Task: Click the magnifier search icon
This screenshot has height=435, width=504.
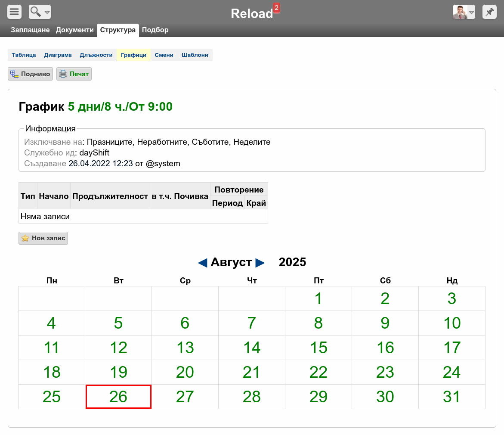Action: point(35,12)
